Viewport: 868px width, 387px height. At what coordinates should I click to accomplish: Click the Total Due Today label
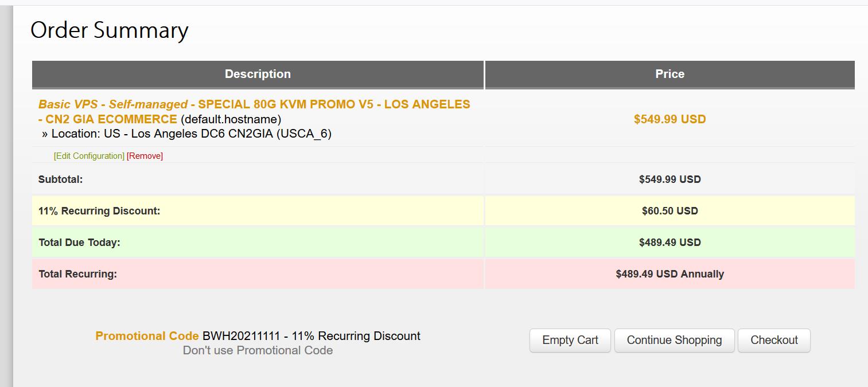coord(79,243)
